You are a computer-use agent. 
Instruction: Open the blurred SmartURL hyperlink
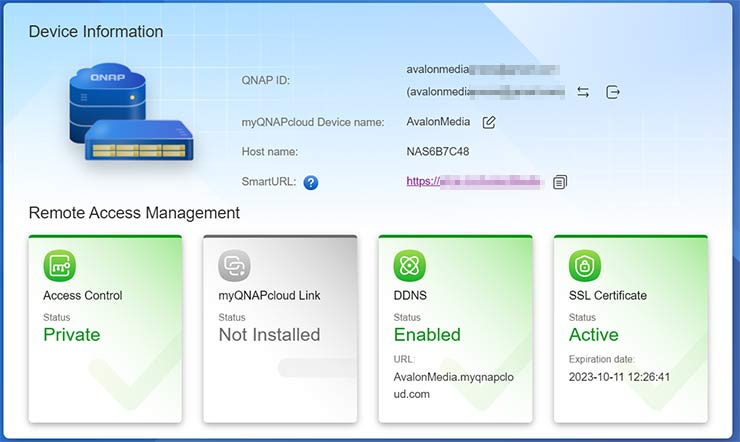[x=473, y=182]
